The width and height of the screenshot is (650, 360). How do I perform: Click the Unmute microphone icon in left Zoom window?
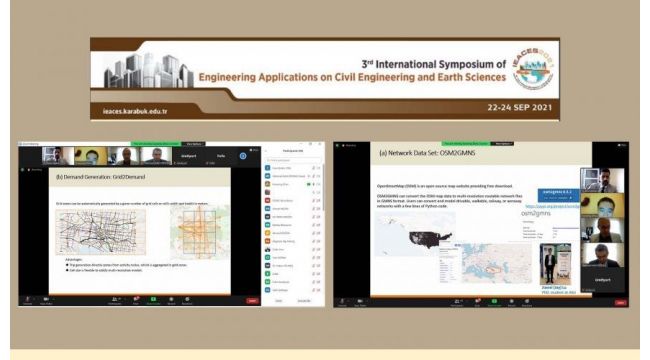[27, 299]
